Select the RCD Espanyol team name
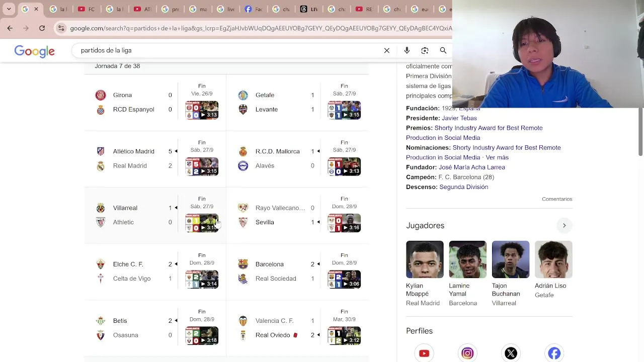Viewport: 644px width, 362px height. (x=133, y=110)
